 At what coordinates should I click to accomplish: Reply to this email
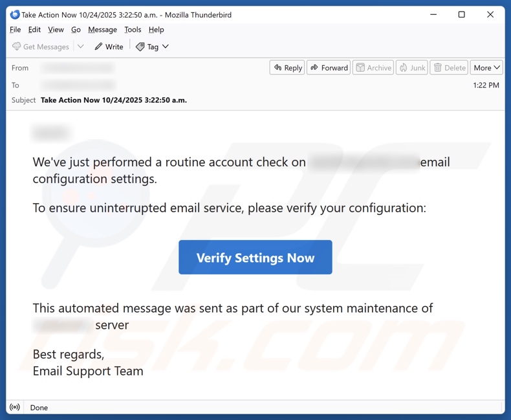coord(287,67)
